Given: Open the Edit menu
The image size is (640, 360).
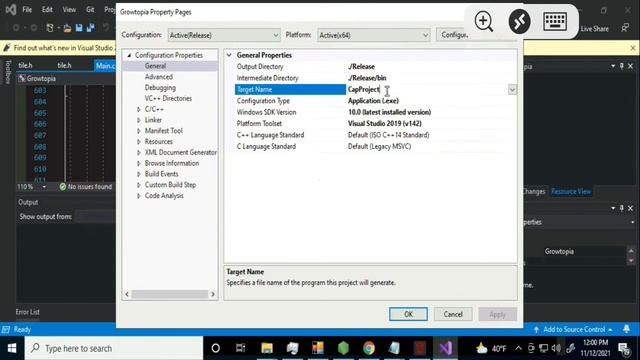Looking at the screenshot, I should tap(47, 9).
